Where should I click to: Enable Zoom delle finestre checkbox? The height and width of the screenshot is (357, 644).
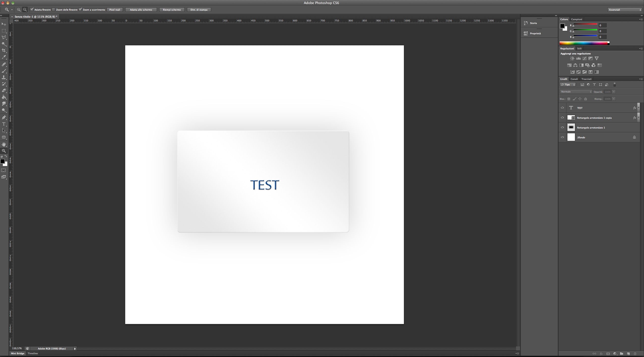tap(53, 10)
